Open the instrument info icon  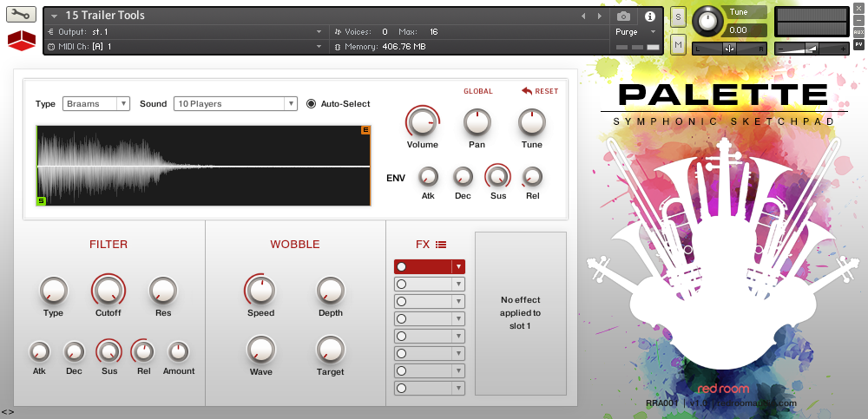coord(650,16)
